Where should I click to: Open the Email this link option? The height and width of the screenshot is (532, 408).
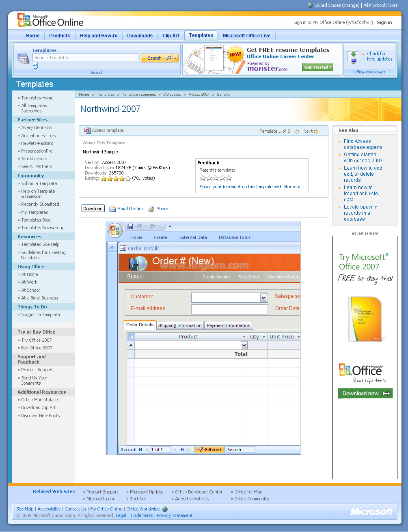pyautogui.click(x=131, y=209)
